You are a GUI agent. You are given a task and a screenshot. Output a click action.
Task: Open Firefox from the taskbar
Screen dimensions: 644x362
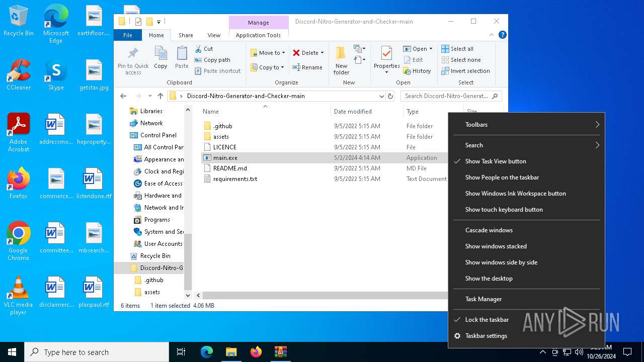[256, 352]
